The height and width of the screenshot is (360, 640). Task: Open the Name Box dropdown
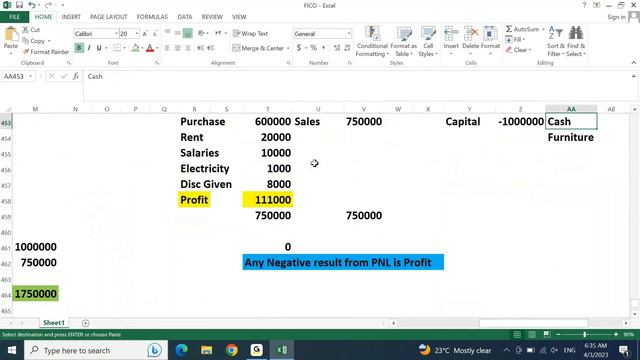(30, 76)
